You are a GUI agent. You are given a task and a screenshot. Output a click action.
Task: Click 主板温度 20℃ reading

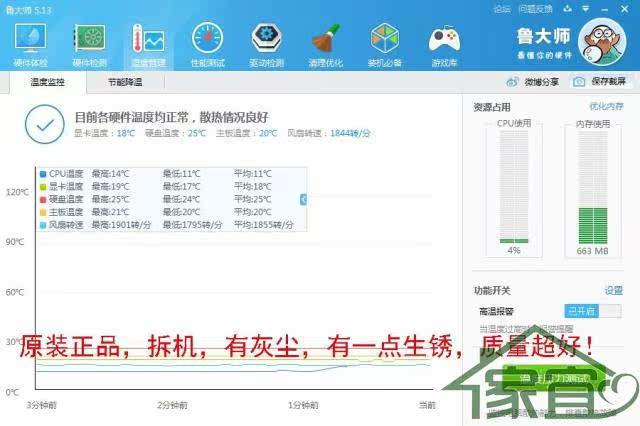[247, 133]
